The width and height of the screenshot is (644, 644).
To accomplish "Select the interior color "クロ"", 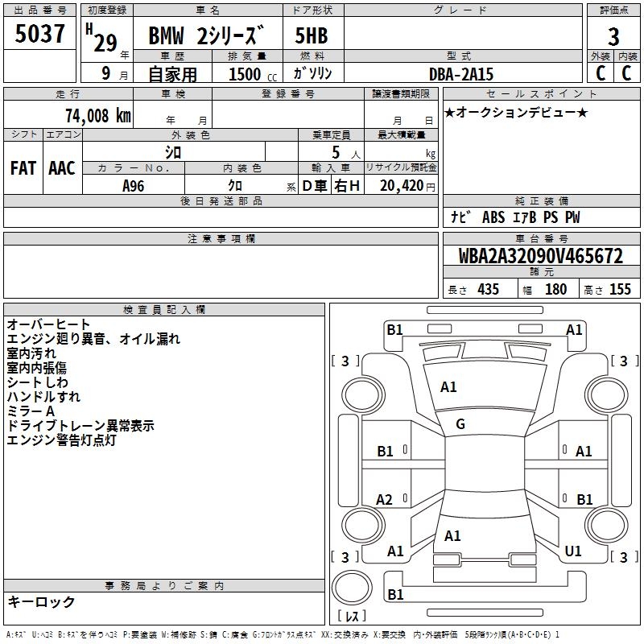I will 235,186.
